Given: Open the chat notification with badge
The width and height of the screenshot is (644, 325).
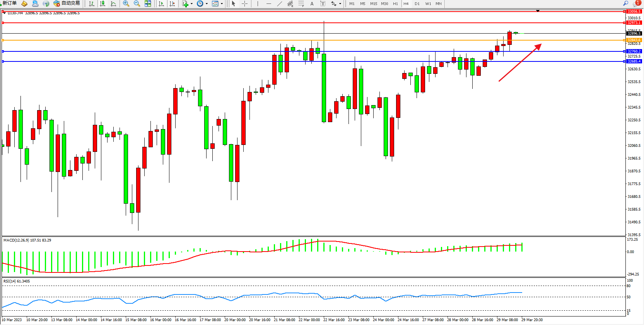Looking at the screenshot, I should (x=636, y=3).
